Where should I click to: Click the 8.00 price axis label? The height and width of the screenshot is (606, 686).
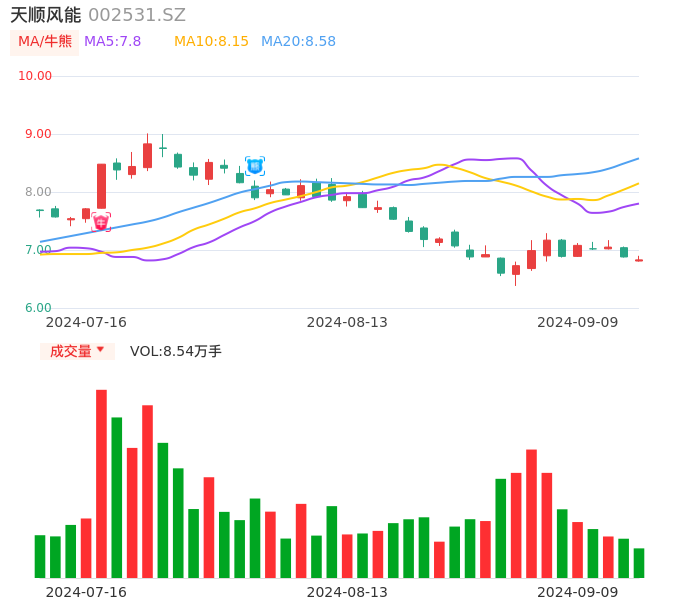(38, 192)
